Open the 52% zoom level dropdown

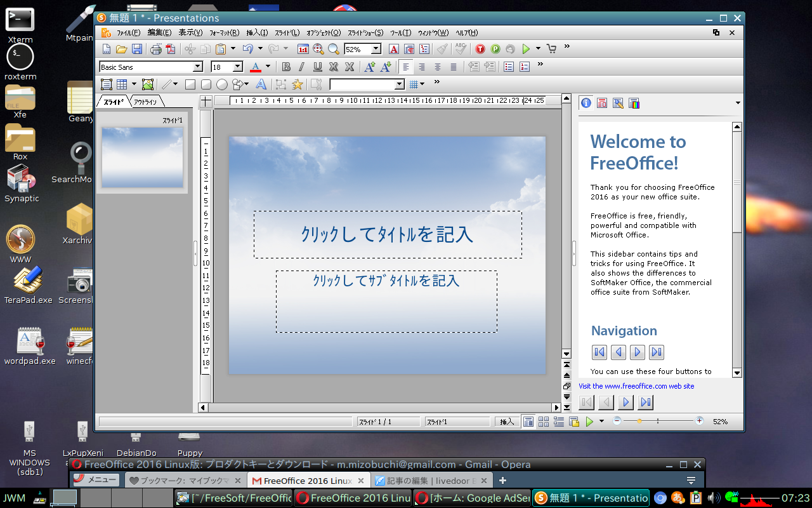point(376,49)
